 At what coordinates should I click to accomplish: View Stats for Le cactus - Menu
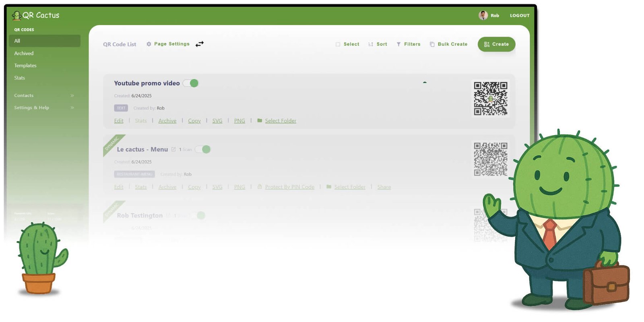click(x=141, y=187)
